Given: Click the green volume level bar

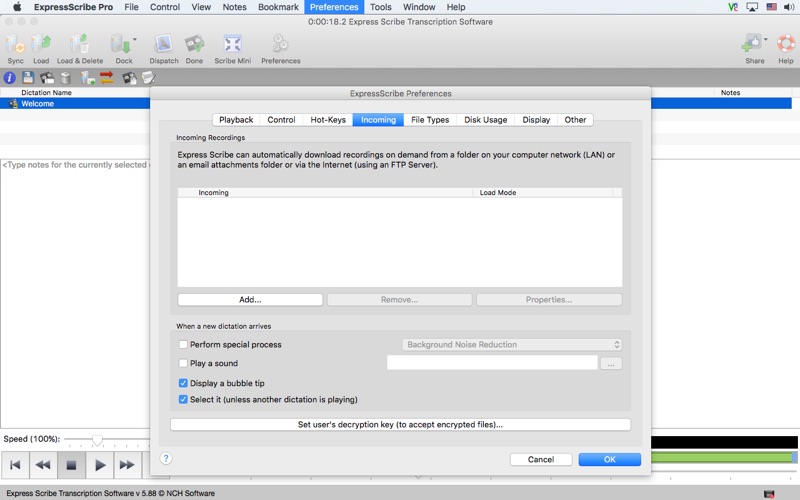Looking at the screenshot, I should click(722, 457).
